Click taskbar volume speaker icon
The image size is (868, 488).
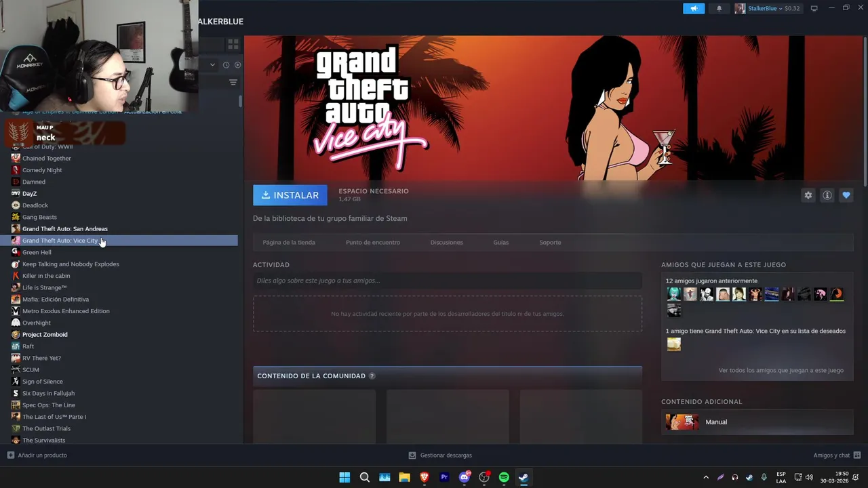pos(809,477)
